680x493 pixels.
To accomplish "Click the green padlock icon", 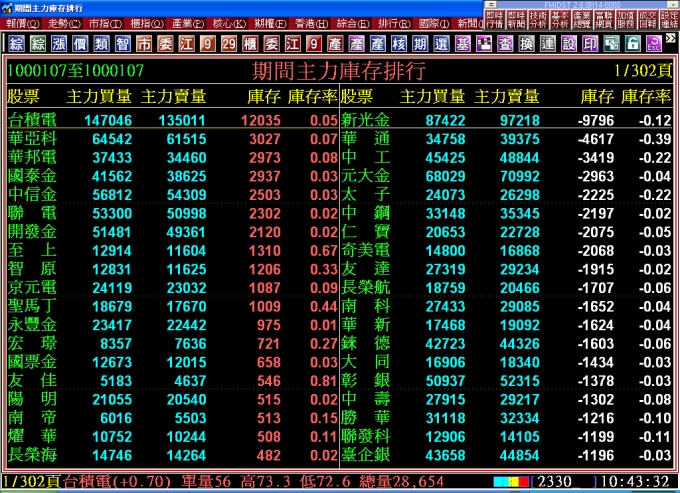I will (x=633, y=44).
